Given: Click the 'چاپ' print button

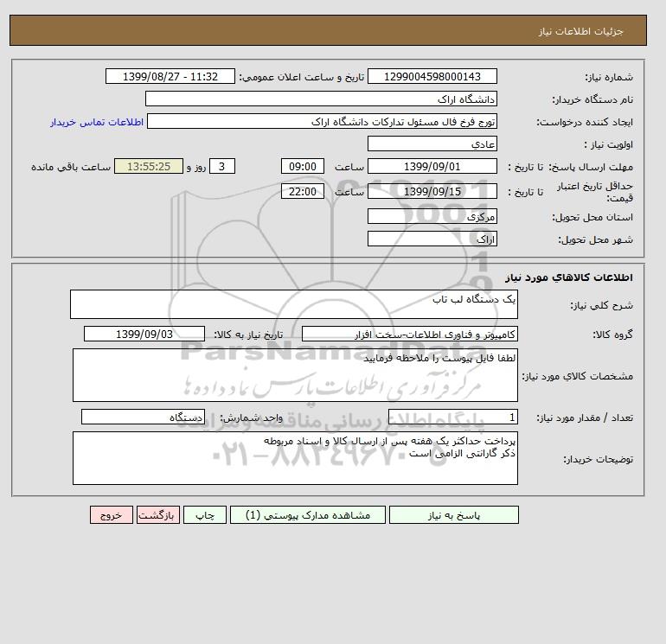Looking at the screenshot, I should point(205,515).
